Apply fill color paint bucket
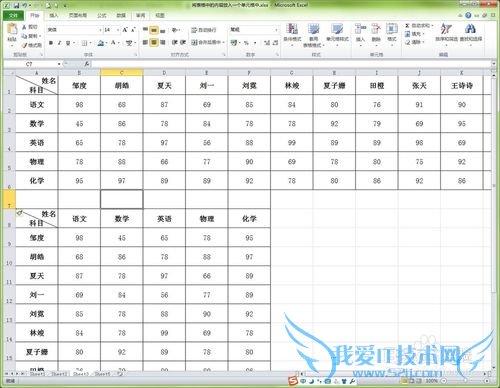500x388 pixels. 101,43
